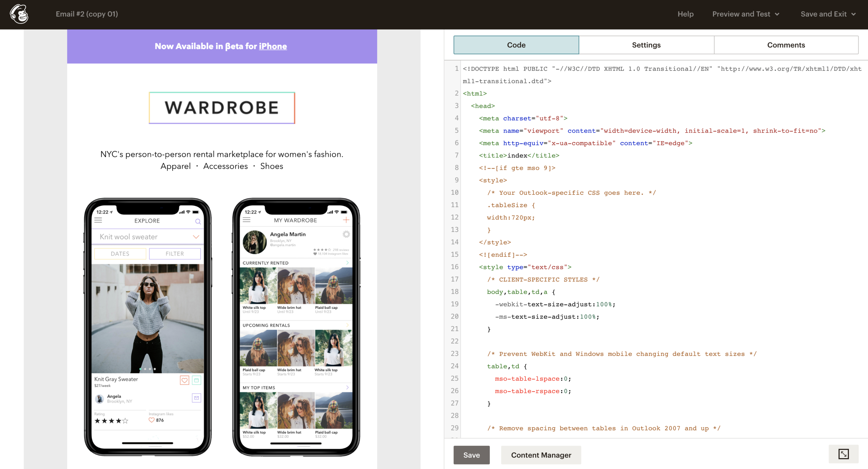Click the Save button
This screenshot has height=469, width=868.
tap(471, 455)
